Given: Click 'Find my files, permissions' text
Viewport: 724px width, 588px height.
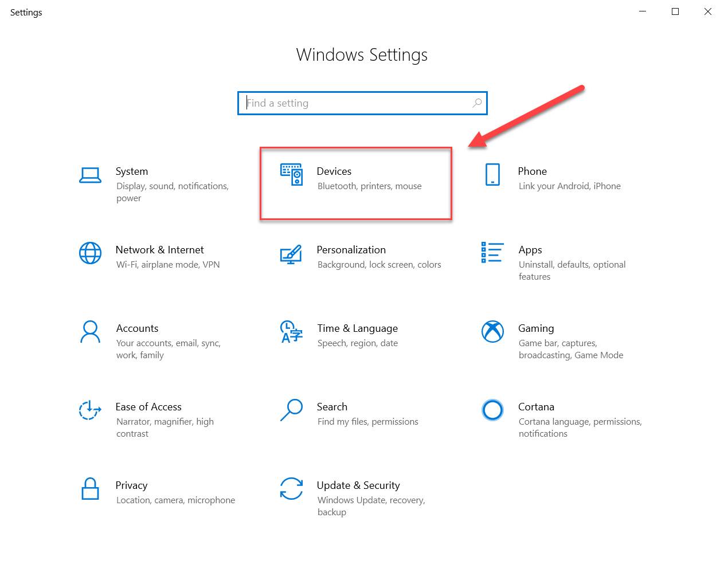Looking at the screenshot, I should click(368, 422).
